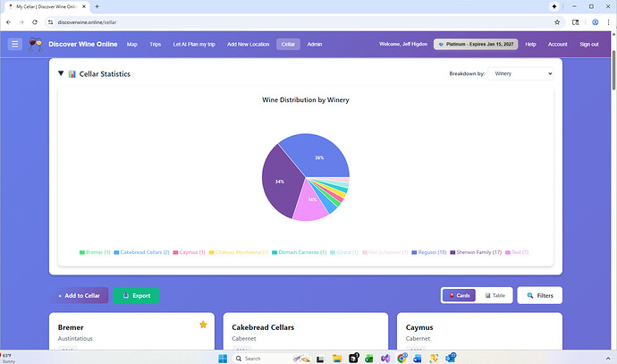
Task: Open the Filters panel
Action: point(539,295)
